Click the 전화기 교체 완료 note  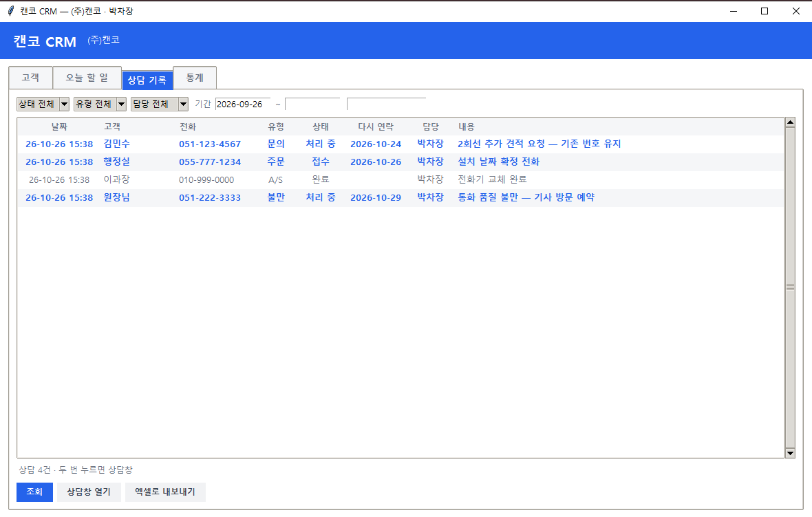point(492,179)
